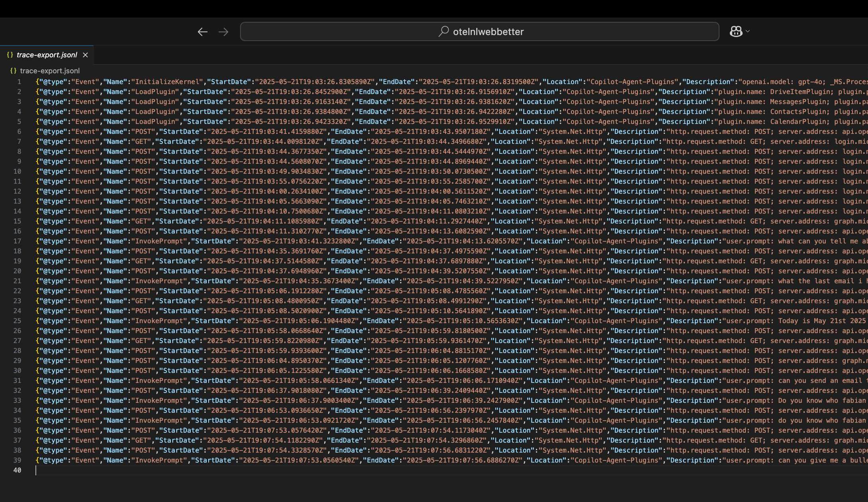Click the search magnifier icon
868x502 pixels.
pyautogui.click(x=444, y=31)
